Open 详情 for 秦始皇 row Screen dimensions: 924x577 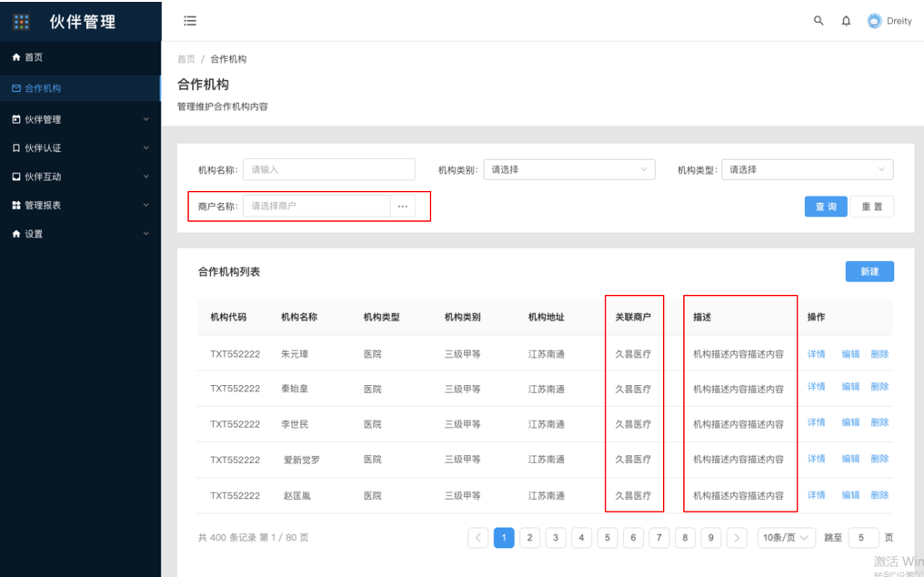click(x=816, y=387)
